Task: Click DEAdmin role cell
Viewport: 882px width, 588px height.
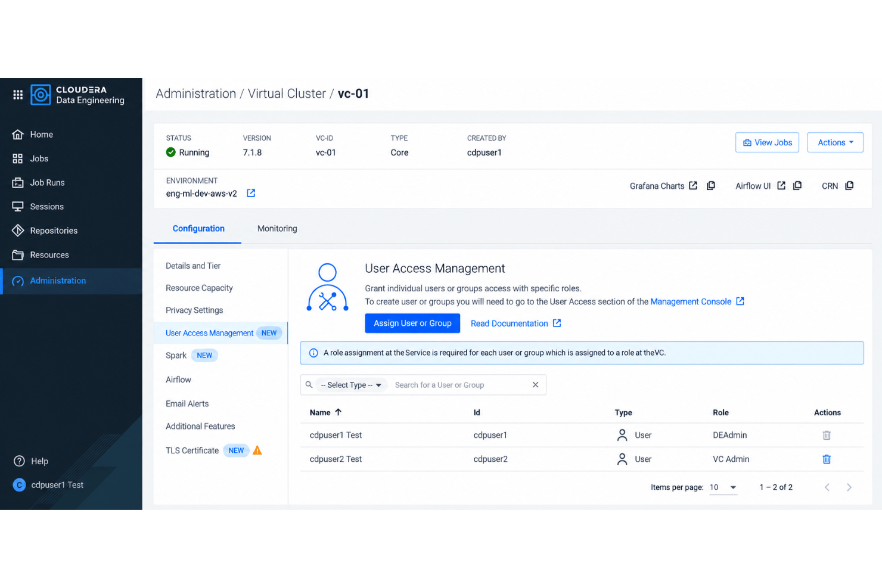Action: (x=729, y=435)
